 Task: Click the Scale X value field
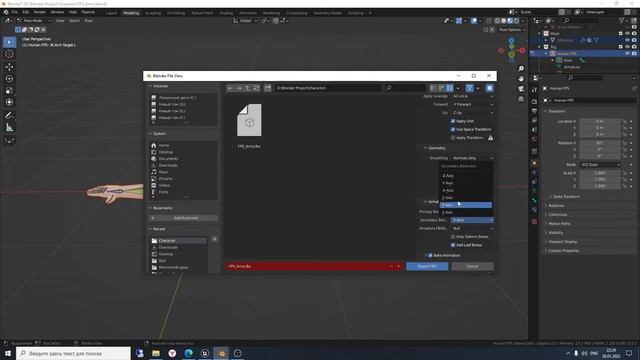point(600,173)
